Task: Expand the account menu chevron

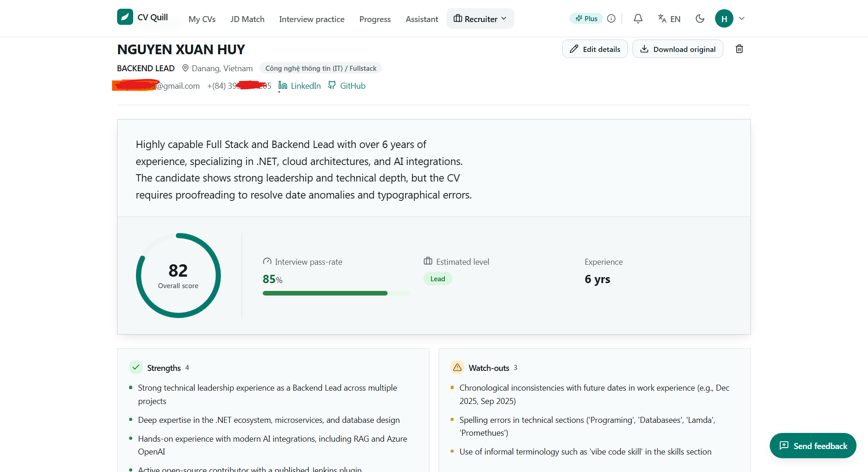Action: click(742, 18)
